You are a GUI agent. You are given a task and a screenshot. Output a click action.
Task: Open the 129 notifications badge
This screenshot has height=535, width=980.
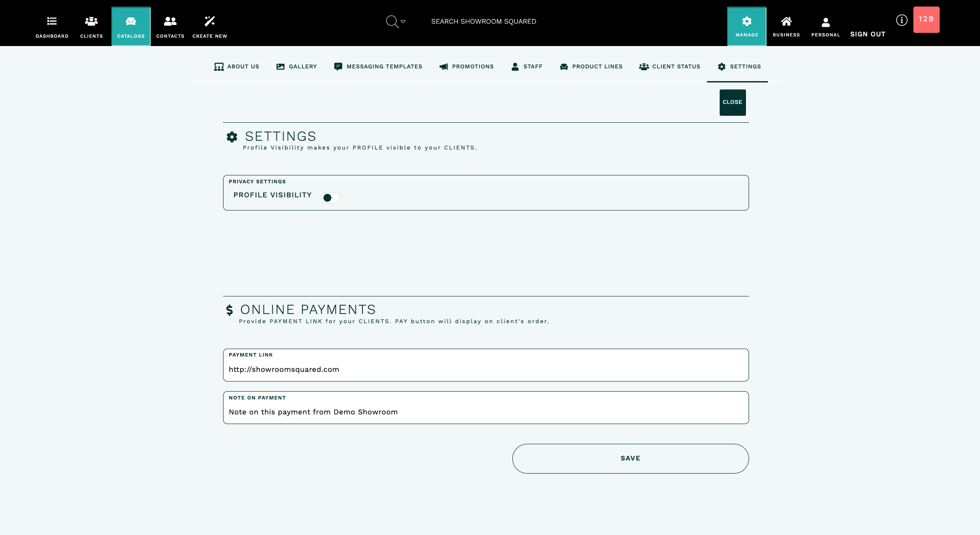point(926,19)
